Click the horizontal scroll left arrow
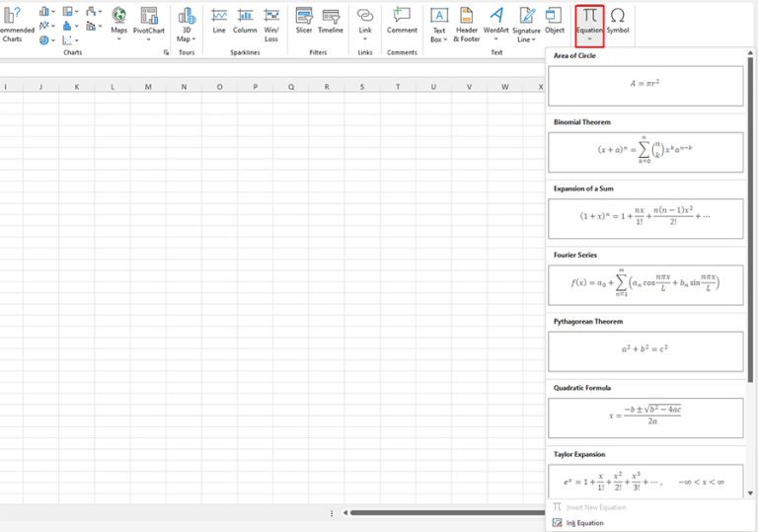The image size is (758, 532). tap(345, 512)
